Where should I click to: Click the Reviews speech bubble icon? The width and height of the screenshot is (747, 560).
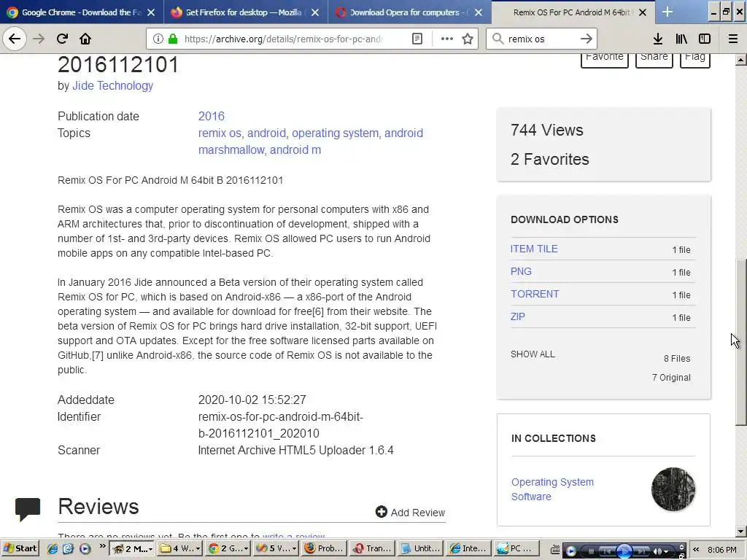coord(28,509)
